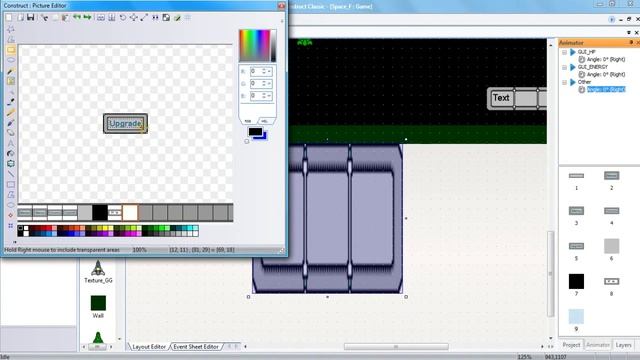Click the four-way arrows toolbar icon

pos(133,18)
